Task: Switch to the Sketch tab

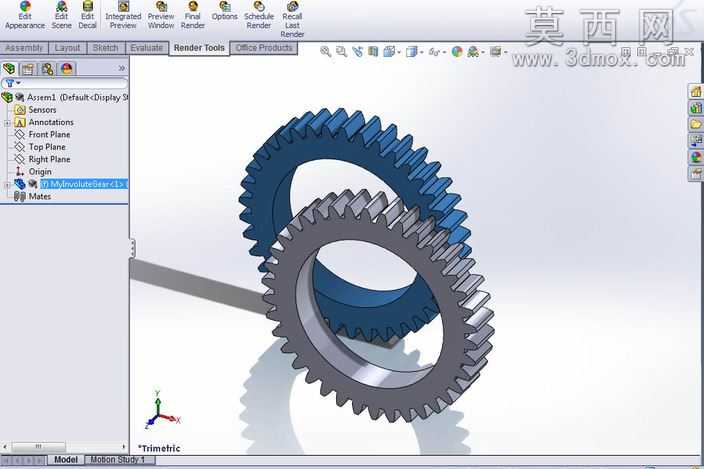Action: tap(105, 48)
